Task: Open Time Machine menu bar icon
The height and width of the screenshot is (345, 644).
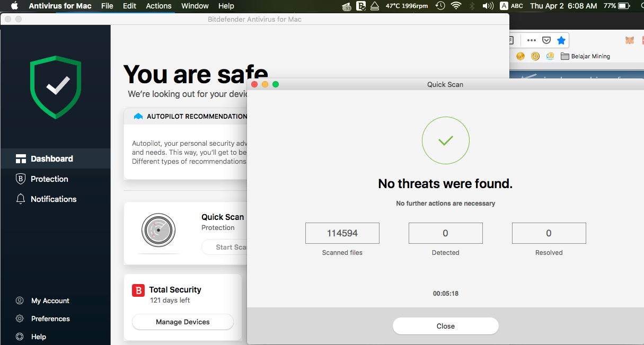Action: pos(440,6)
